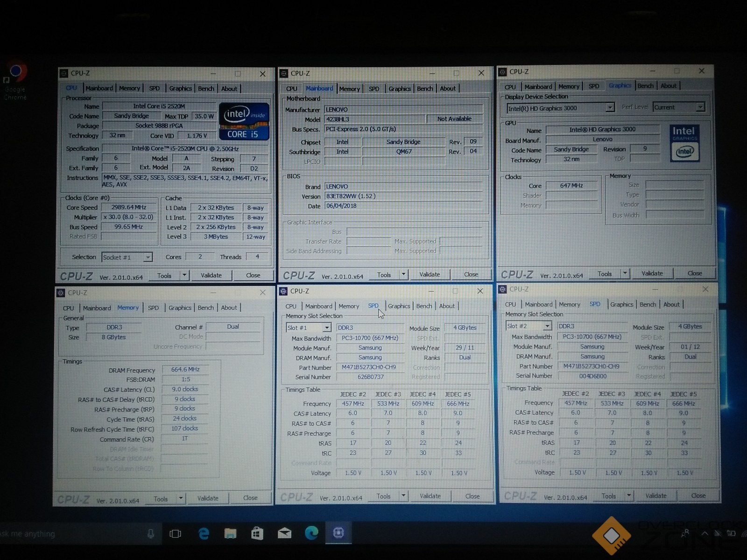Expand the Slot #1 memory slot dropdown
The width and height of the screenshot is (747, 560).
[x=327, y=328]
